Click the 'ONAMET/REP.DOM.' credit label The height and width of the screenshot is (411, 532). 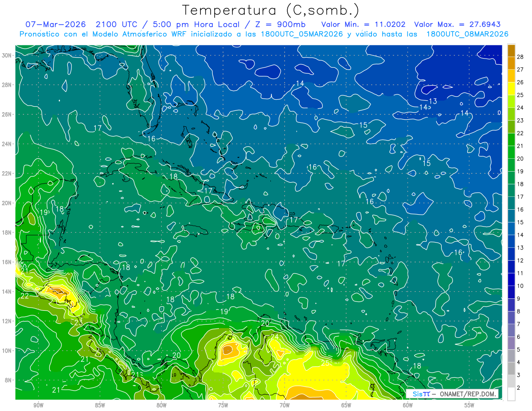[468, 394]
